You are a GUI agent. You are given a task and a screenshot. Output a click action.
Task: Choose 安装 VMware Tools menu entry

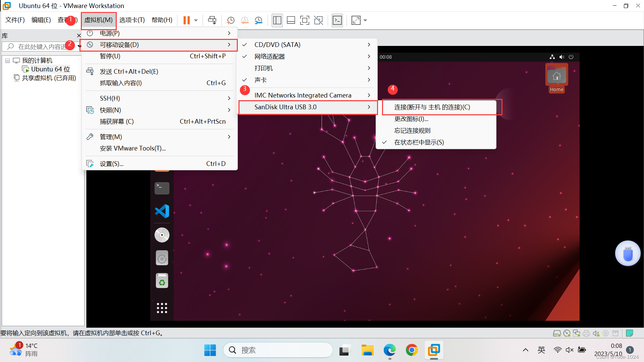click(133, 148)
